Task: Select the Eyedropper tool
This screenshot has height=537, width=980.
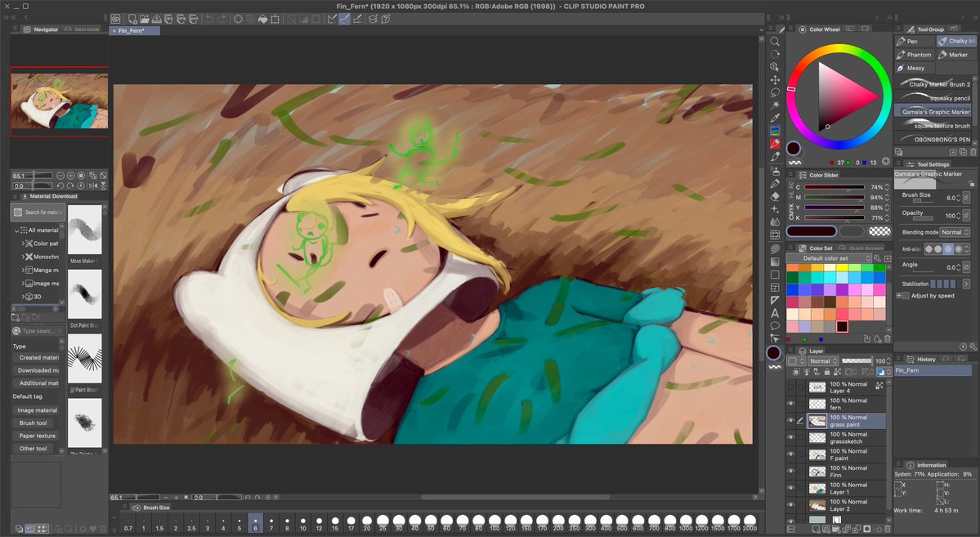Action: tap(774, 119)
